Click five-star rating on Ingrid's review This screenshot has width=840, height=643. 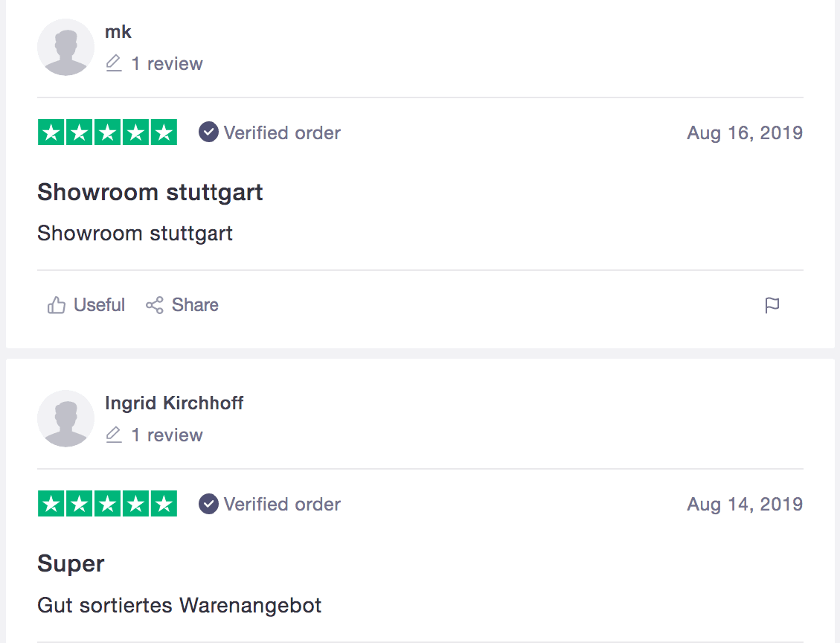pyautogui.click(x=107, y=504)
